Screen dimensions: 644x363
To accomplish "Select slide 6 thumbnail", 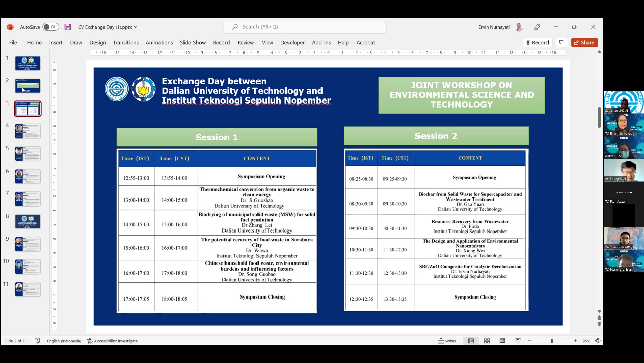I will click(x=27, y=176).
